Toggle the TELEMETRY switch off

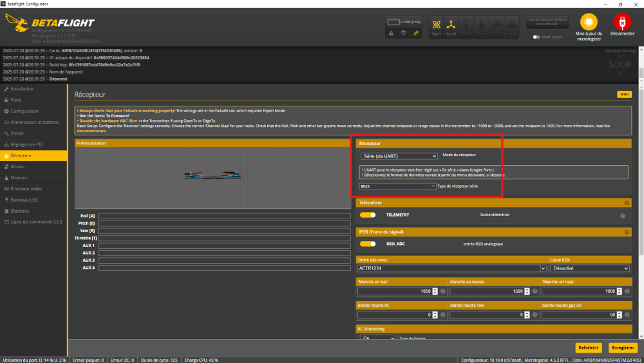pyautogui.click(x=368, y=215)
